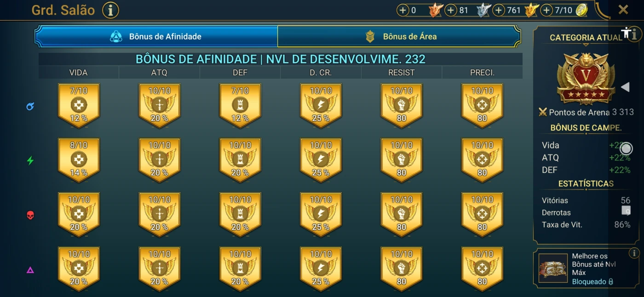Open Void affinity PRECI. 80 badge
Viewport: 644px width, 297px height.
[482, 269]
